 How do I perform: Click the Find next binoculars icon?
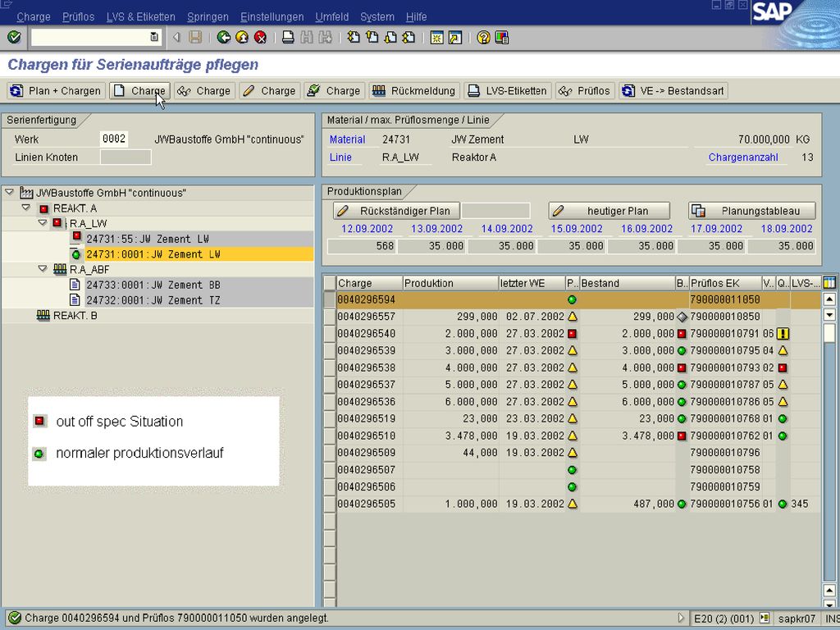(325, 38)
